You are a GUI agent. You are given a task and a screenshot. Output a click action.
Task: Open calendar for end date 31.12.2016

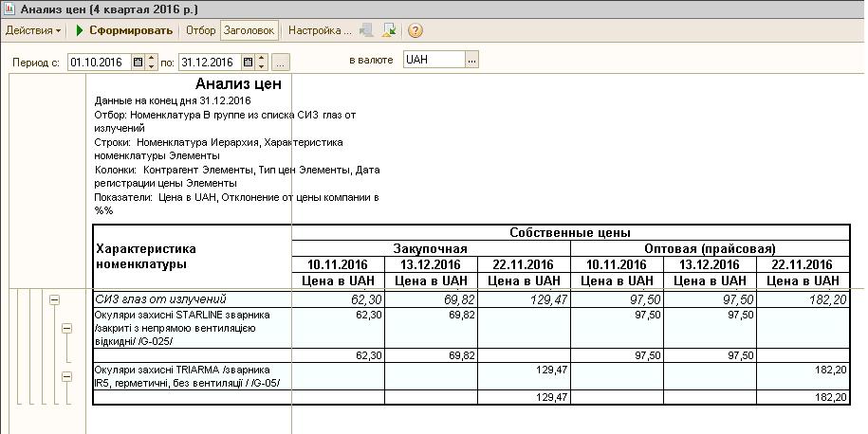coord(249,62)
